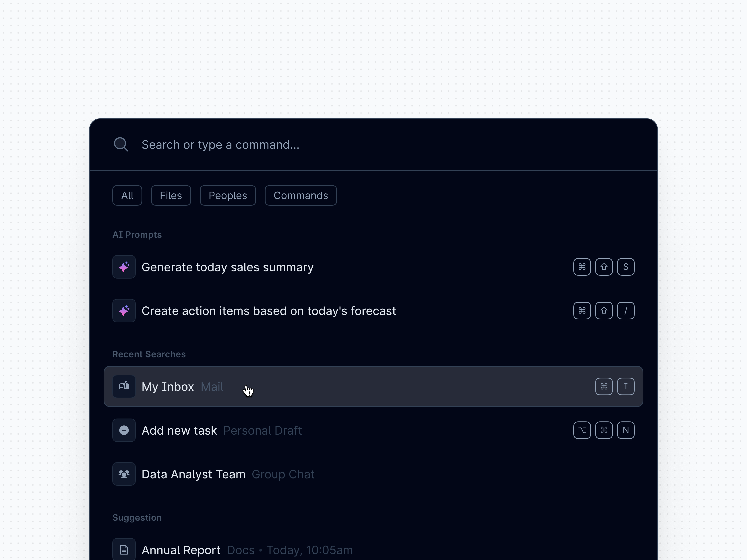Click the magnifier search icon
747x560 pixels.
click(121, 145)
